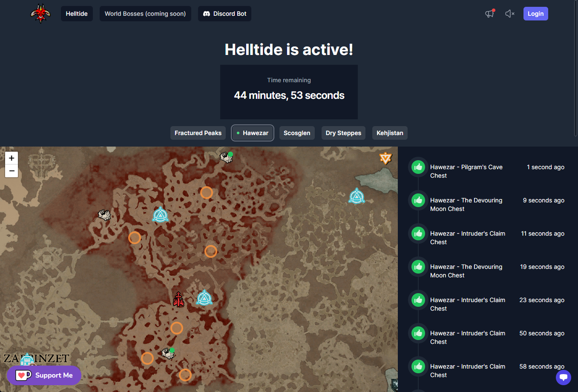
Task: Click orange circle left of the Zarbinzet-side chest
Action: coord(147,358)
